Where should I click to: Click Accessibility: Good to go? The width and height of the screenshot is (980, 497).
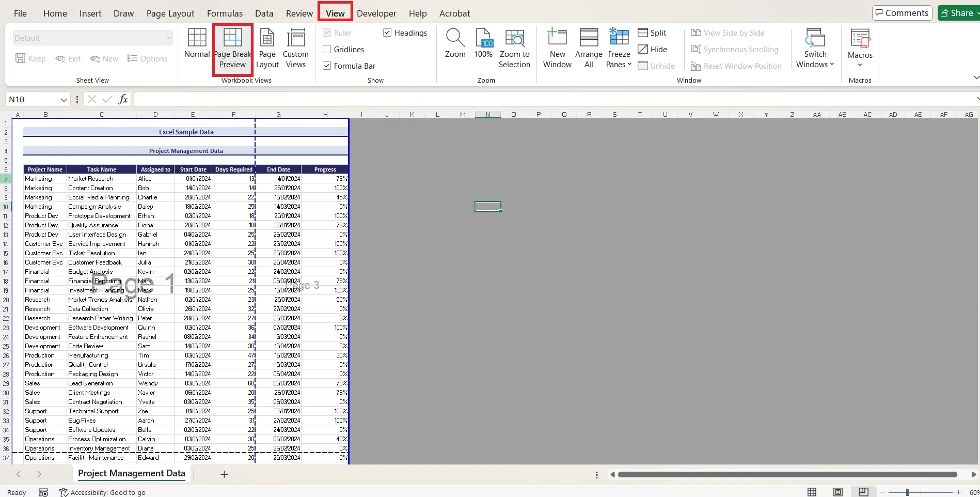click(102, 492)
